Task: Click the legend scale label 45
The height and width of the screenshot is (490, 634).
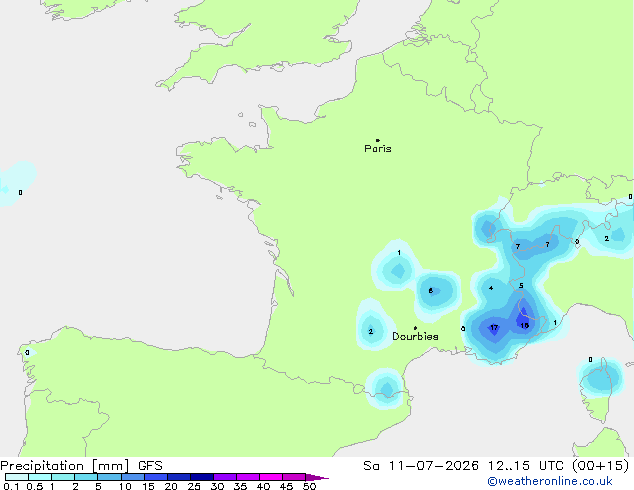Action: 286,486
